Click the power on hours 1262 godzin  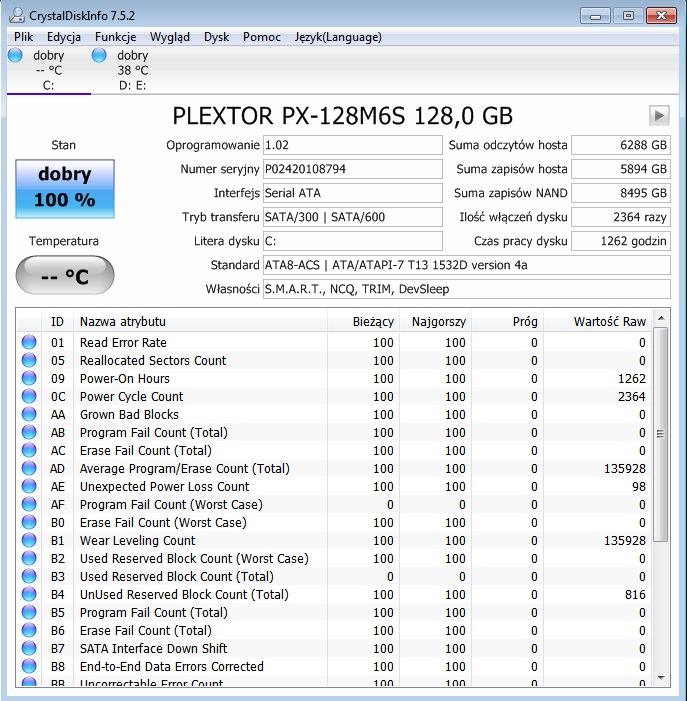pyautogui.click(x=621, y=241)
